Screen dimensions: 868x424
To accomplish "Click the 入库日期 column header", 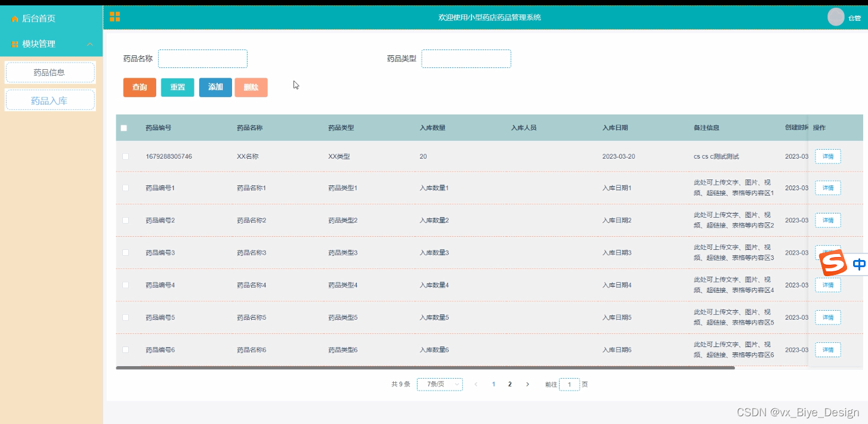I will [615, 128].
